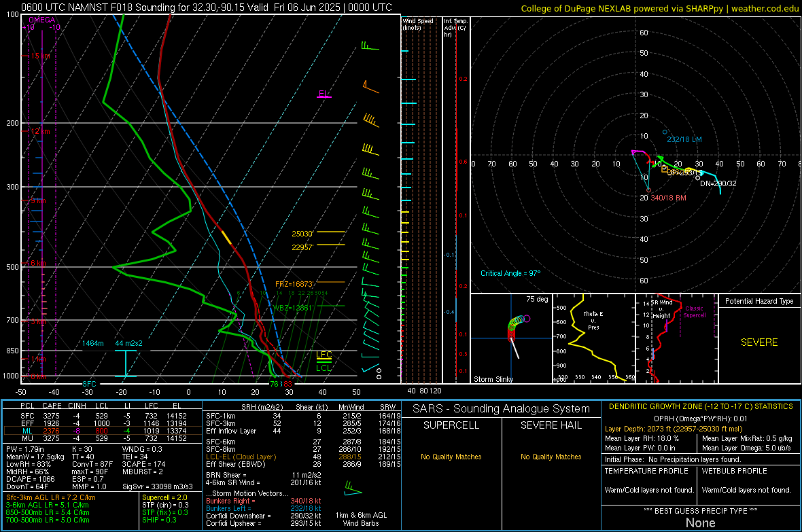The height and width of the screenshot is (532, 802).
Task: Click the Supercell = 2.0 index
Action: pos(164,497)
